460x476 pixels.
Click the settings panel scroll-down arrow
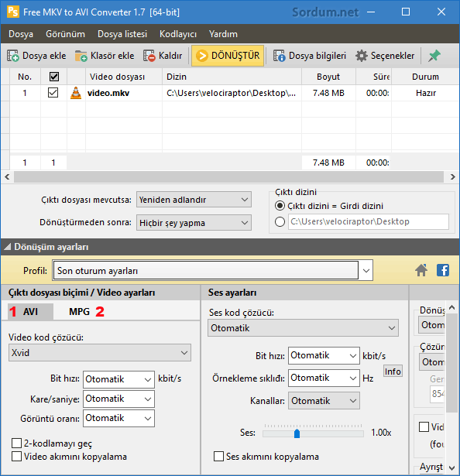(x=452, y=467)
